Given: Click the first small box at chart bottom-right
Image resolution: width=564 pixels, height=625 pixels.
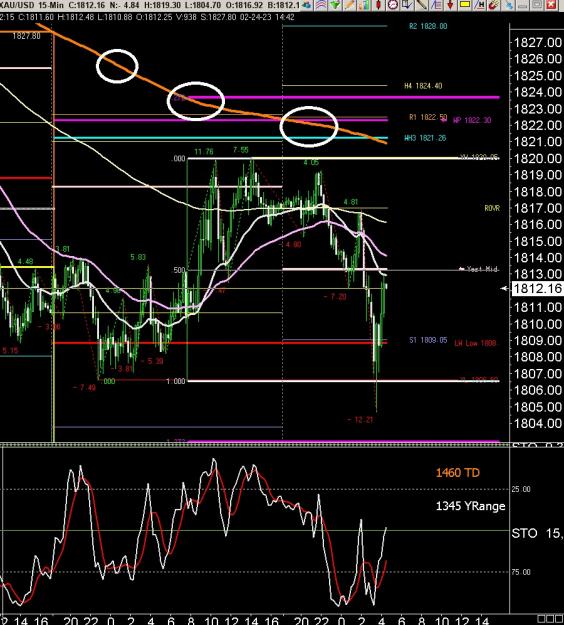Looking at the screenshot, I should point(541,619).
